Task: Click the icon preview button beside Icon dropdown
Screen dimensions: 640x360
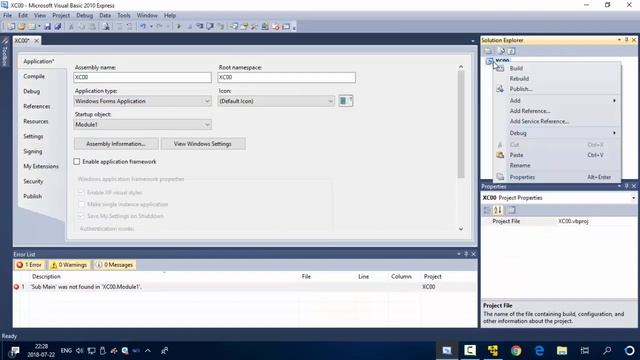Action: tap(346, 101)
